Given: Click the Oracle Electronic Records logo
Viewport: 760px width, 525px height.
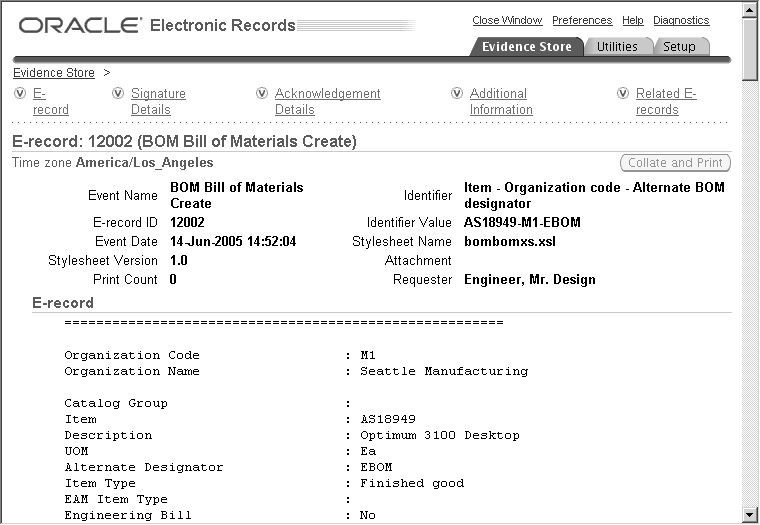Looking at the screenshot, I should (157, 25).
